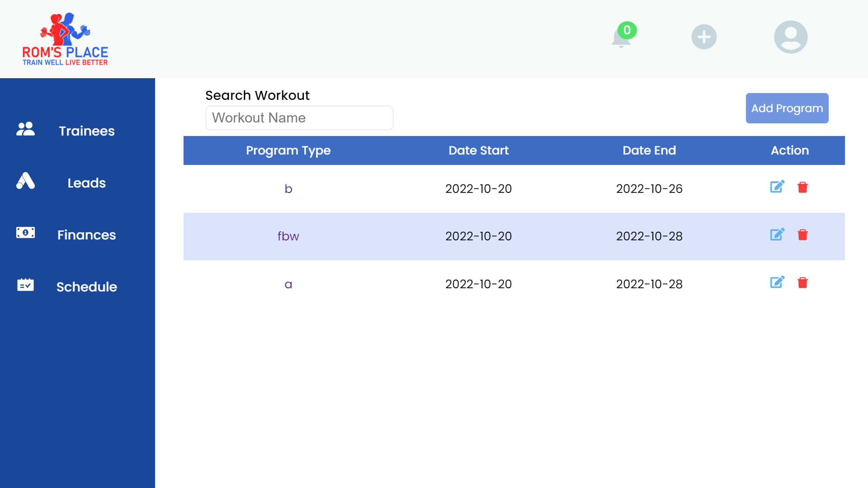Image resolution: width=868 pixels, height=488 pixels.
Task: Click the Date Start column header
Action: click(x=478, y=150)
